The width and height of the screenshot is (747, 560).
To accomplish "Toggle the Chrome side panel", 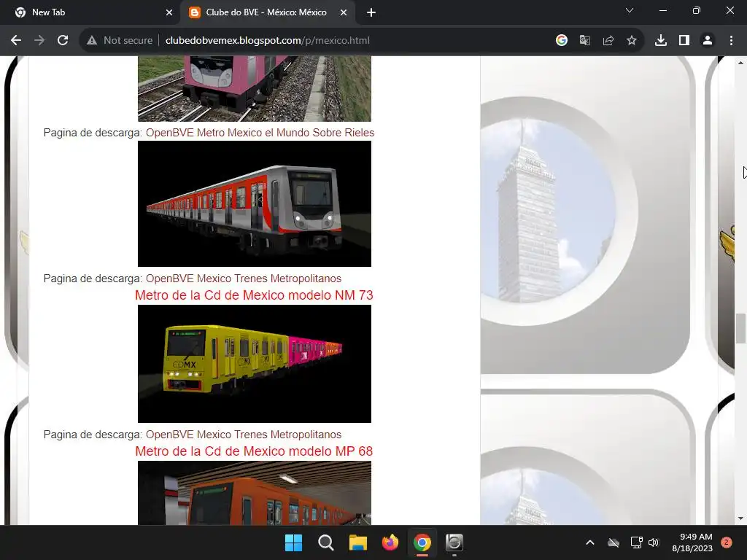I will pos(684,41).
